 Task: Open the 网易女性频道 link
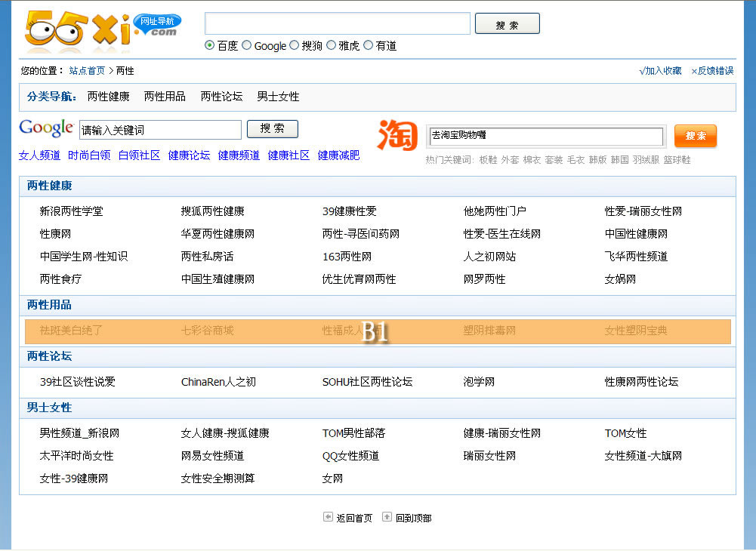213,456
